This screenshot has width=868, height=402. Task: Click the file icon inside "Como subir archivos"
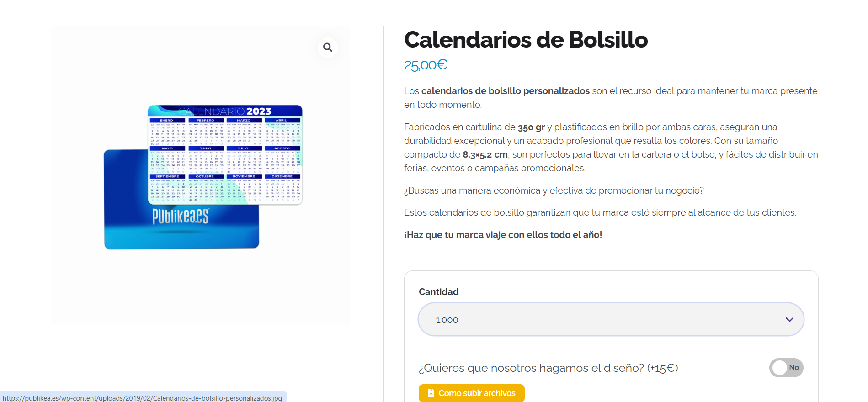tap(430, 393)
